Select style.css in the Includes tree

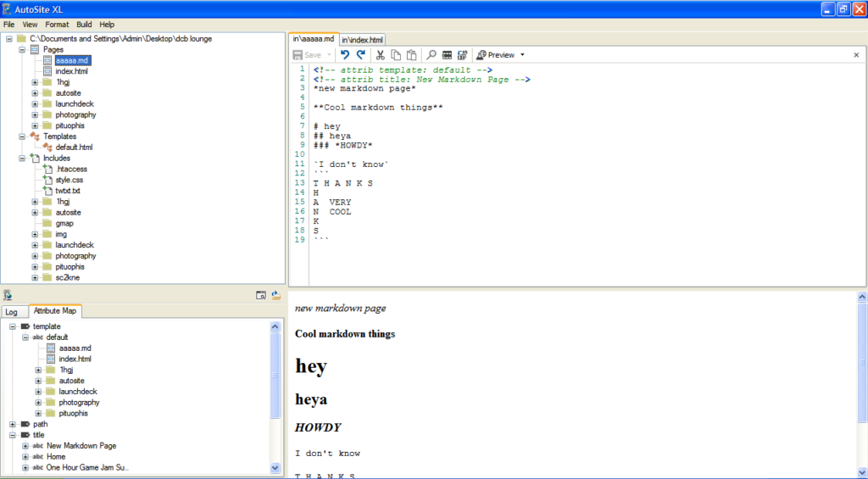pos(70,180)
